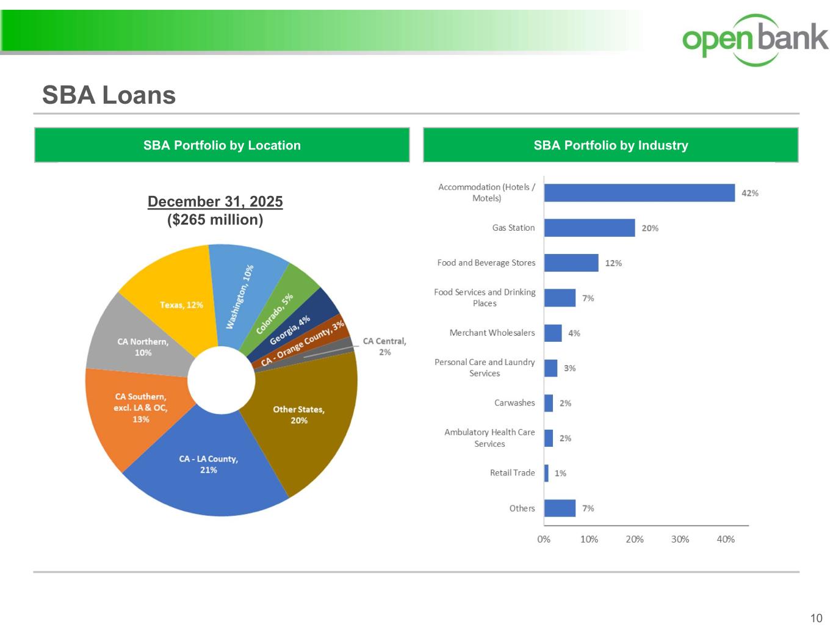Click the December 31, 2025 underlined heading

tap(215, 201)
